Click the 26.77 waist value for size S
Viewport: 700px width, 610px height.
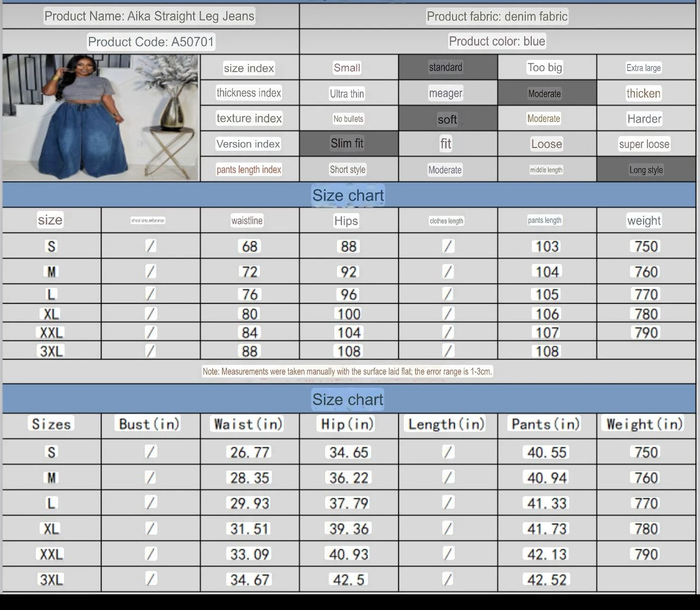pyautogui.click(x=250, y=452)
